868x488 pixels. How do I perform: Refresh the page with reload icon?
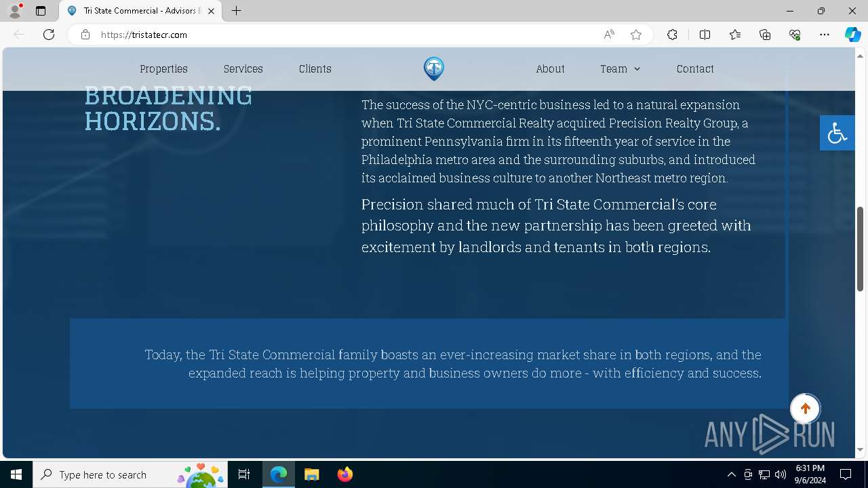tap(49, 35)
